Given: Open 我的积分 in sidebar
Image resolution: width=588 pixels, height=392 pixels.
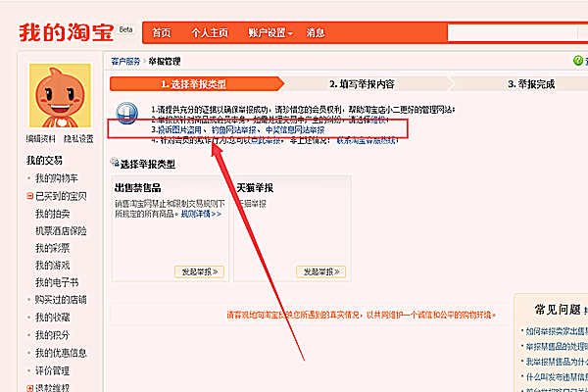Looking at the screenshot, I should pos(53,335).
